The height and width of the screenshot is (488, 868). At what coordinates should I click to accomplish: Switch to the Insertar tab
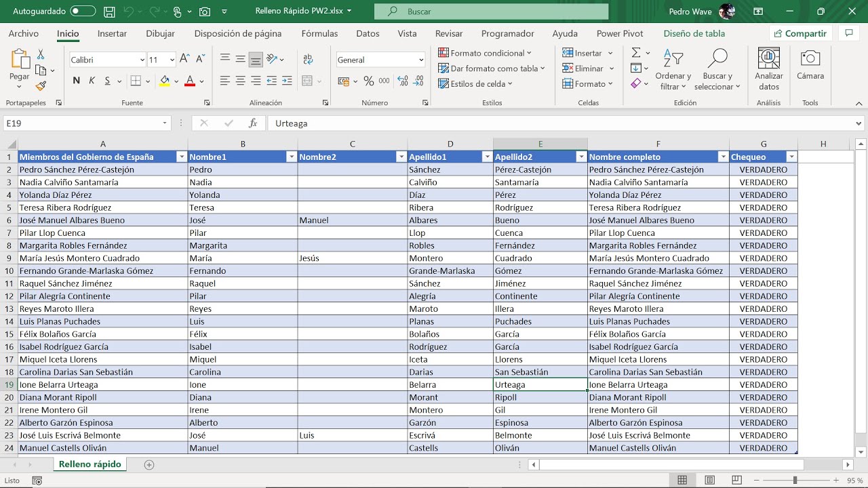[x=112, y=33]
